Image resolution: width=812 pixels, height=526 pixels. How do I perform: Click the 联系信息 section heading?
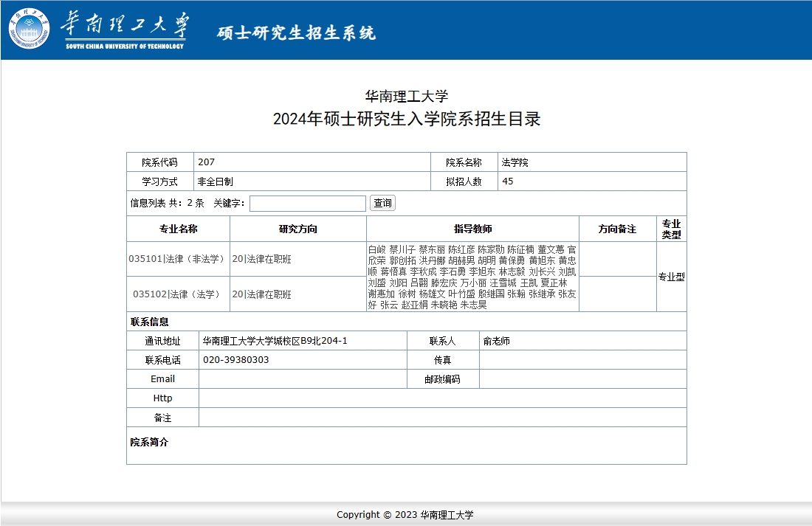[x=150, y=322]
